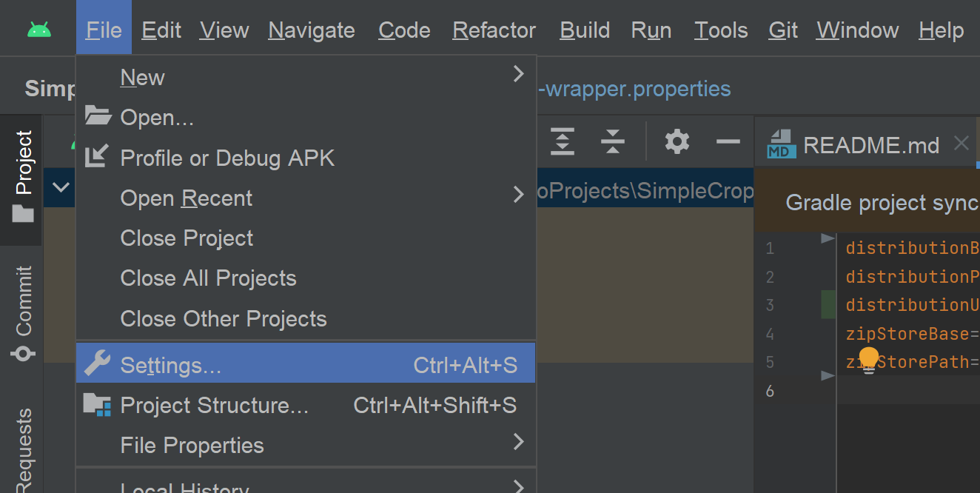Click the Project Structure folder icon
This screenshot has width=980, height=493.
[97, 404]
